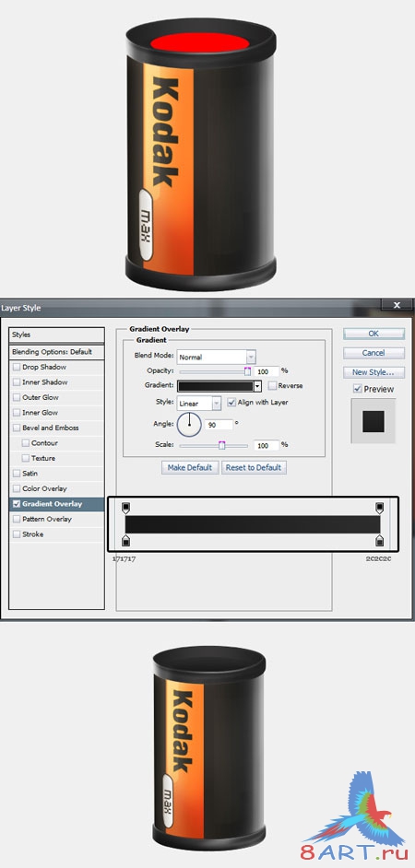The width and height of the screenshot is (415, 868).
Task: Click the Angle value field
Action: 219,425
